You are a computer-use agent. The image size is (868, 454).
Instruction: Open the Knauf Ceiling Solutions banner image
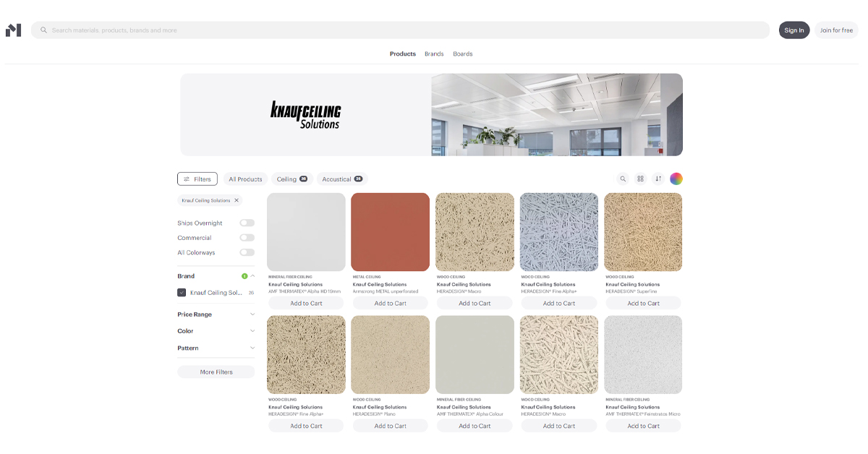[x=557, y=114]
